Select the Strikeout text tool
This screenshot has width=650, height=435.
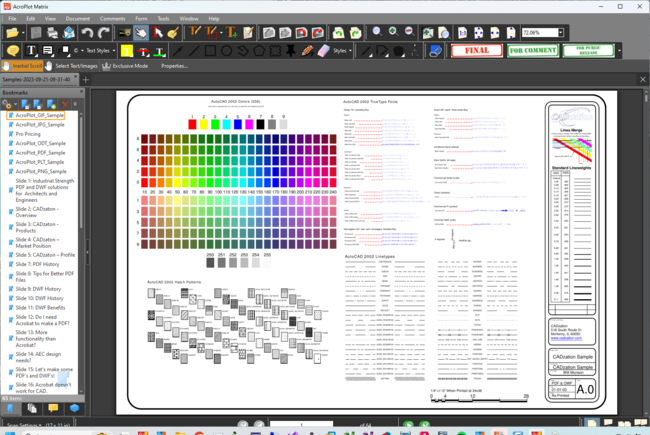tap(143, 51)
